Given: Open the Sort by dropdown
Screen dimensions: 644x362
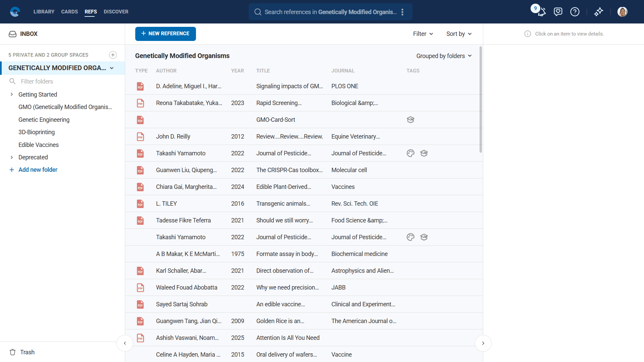Looking at the screenshot, I should pyautogui.click(x=459, y=34).
